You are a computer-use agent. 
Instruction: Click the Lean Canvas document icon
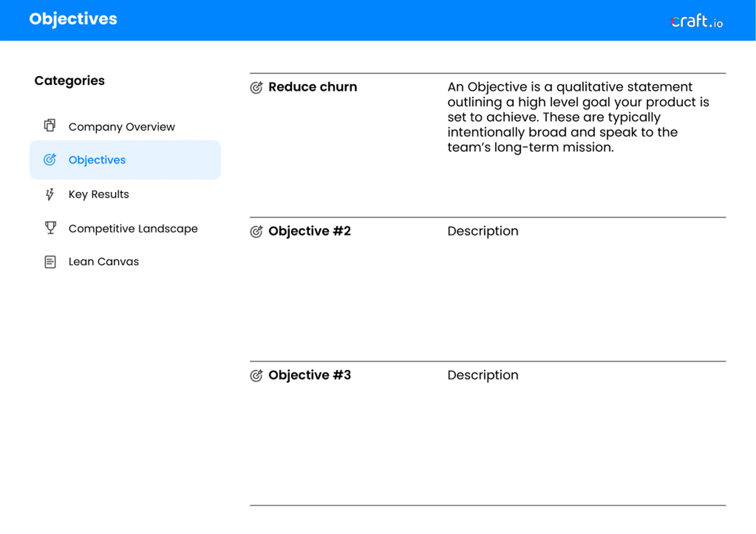coord(50,262)
